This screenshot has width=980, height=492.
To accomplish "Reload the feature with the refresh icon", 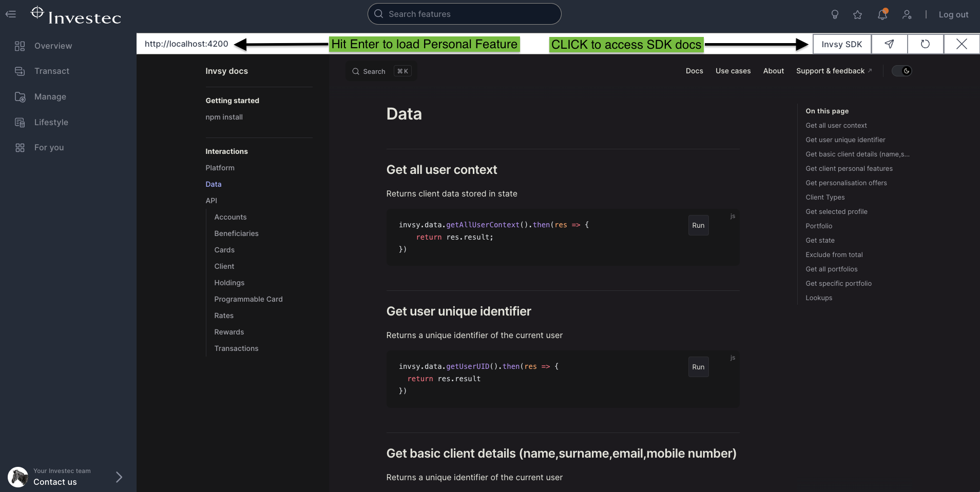I will (925, 44).
